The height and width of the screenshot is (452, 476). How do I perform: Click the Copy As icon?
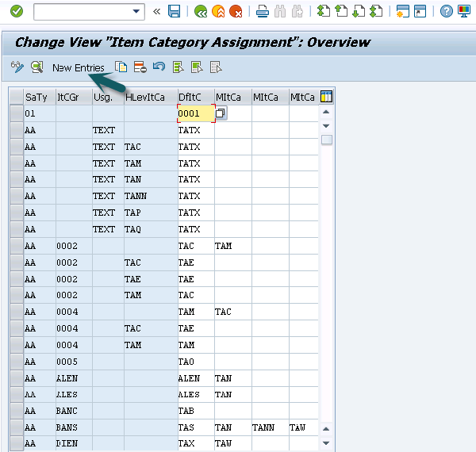tap(121, 67)
